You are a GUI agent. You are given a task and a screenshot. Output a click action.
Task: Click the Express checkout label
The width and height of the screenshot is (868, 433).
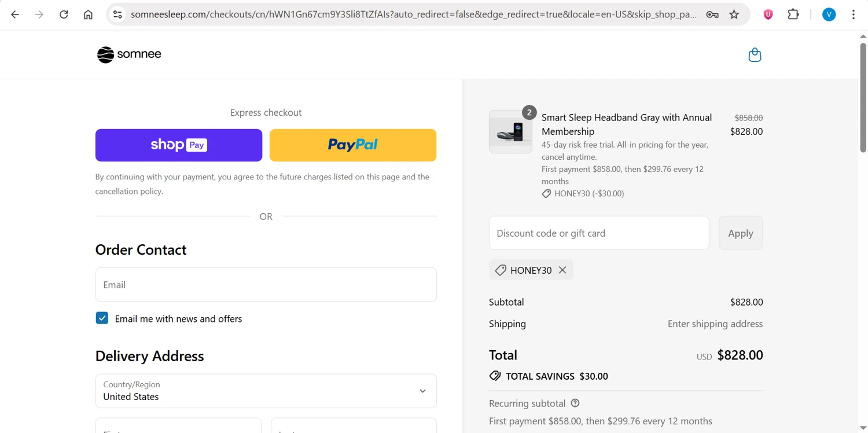coord(266,112)
